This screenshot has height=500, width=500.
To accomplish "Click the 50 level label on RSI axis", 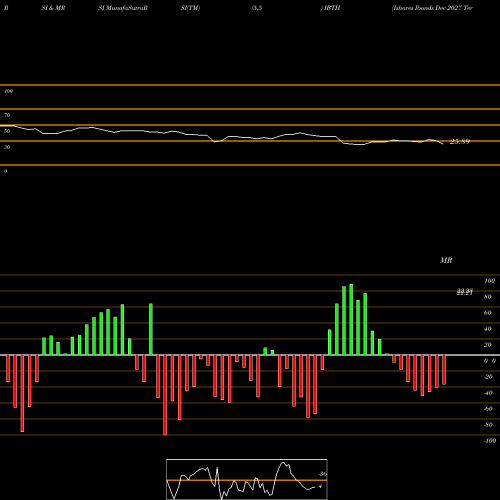I will [x=7, y=131].
